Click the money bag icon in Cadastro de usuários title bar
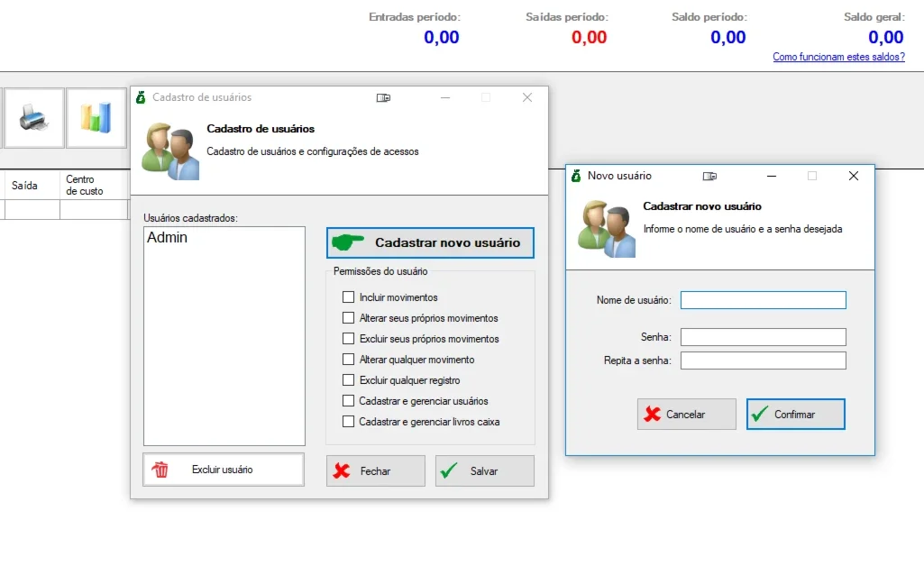Screen dimensions: 924x575 click(141, 97)
